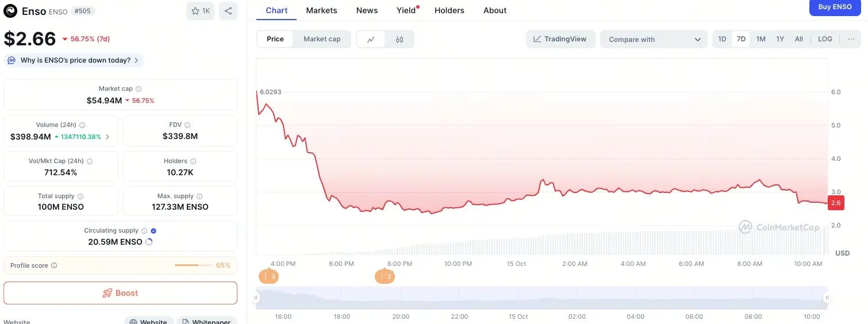Click the Circulating supply info icon
This screenshot has width=868, height=324.
tap(144, 231)
